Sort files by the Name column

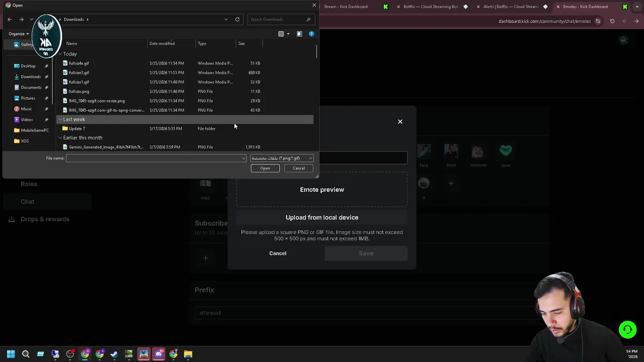tap(71, 43)
